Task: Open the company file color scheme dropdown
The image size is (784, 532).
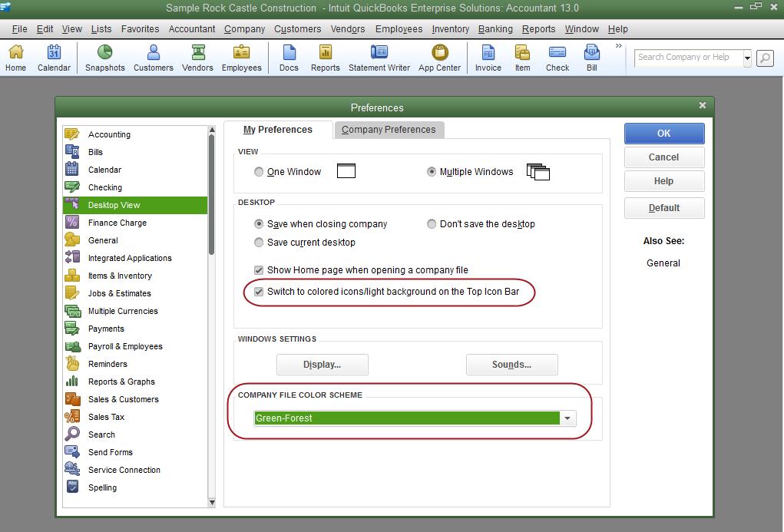Action: coord(567,418)
